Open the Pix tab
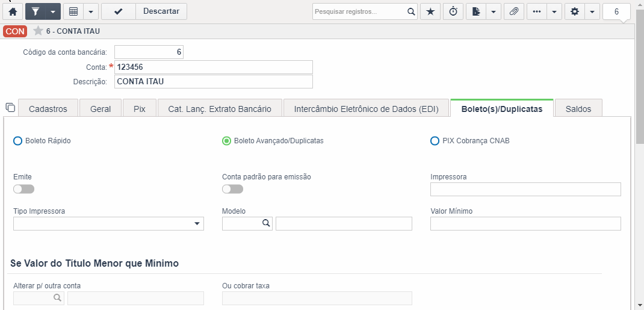The height and width of the screenshot is (310, 644). (140, 109)
